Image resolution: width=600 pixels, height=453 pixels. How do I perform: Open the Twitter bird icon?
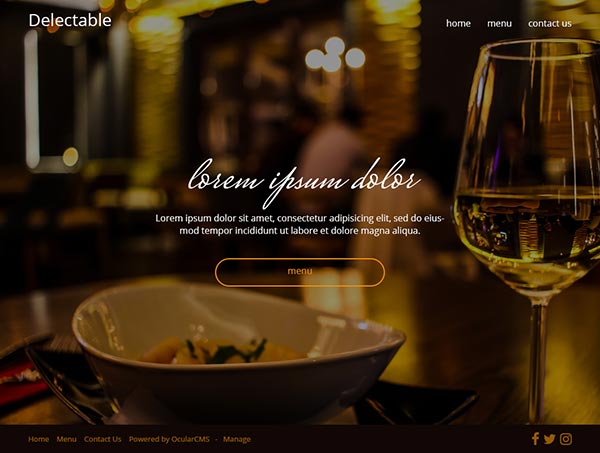tap(549, 439)
